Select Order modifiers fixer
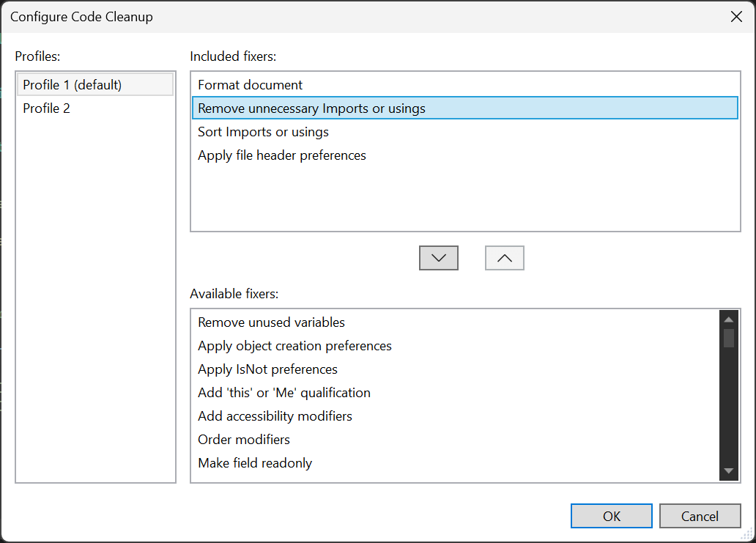 click(244, 440)
